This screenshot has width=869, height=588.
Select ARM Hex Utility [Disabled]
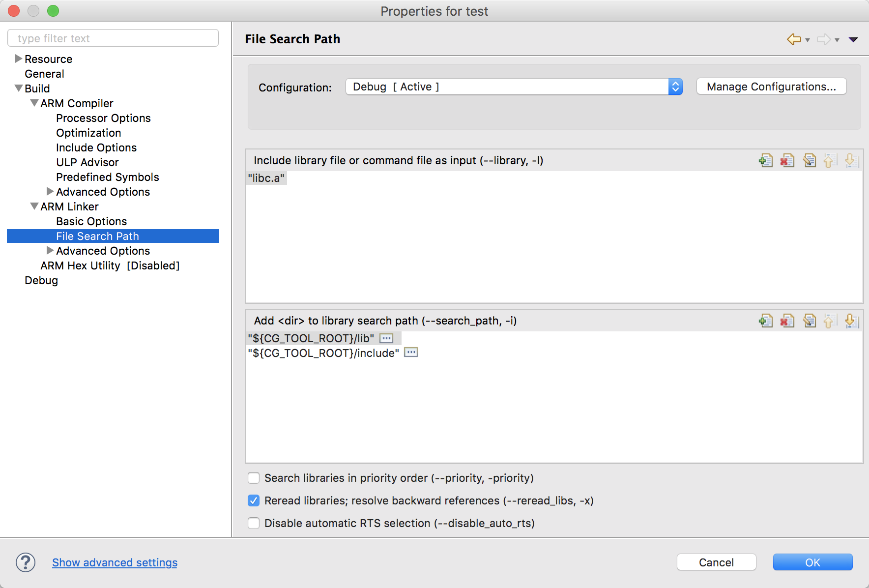[110, 265]
